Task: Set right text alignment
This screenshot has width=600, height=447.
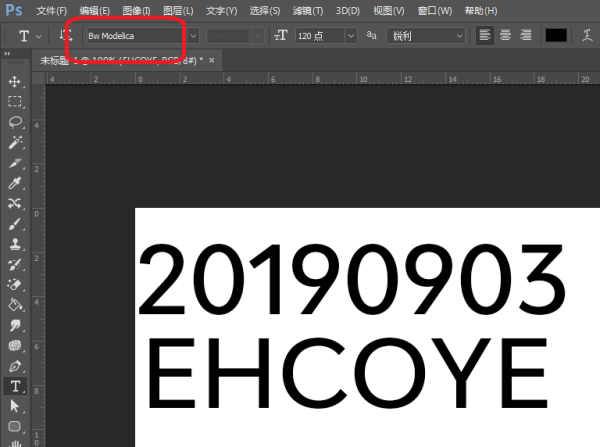Action: click(x=526, y=36)
